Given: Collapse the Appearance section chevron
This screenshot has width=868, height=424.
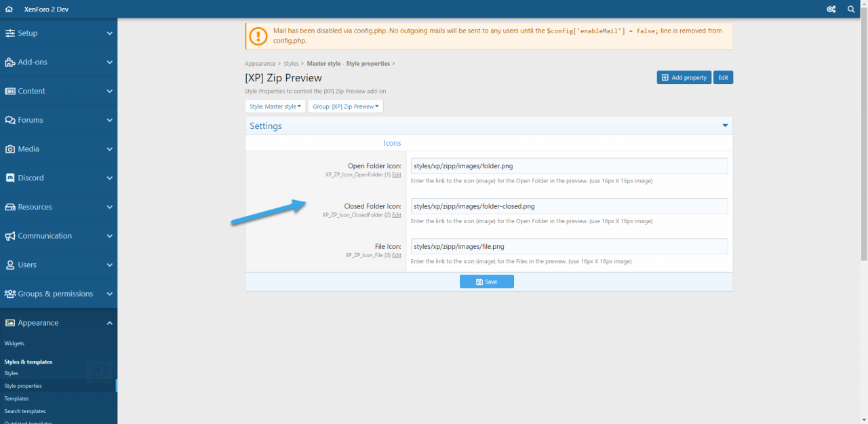Looking at the screenshot, I should pyautogui.click(x=109, y=323).
